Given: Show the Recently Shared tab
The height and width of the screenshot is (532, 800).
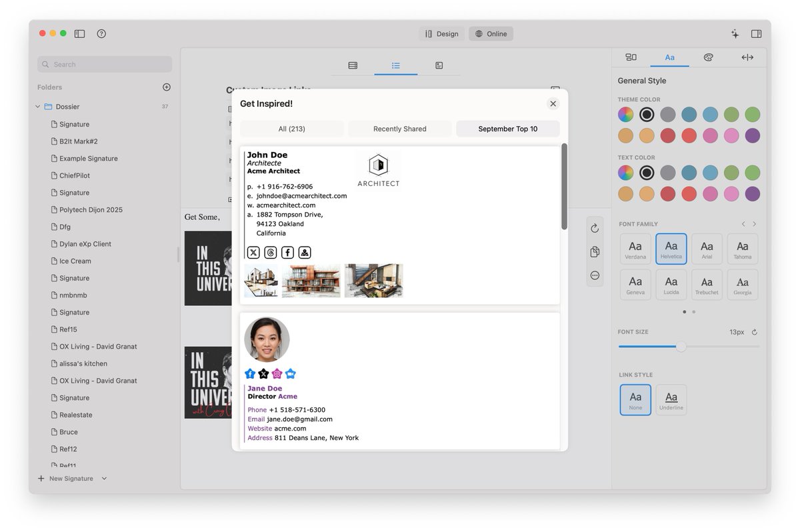Looking at the screenshot, I should pos(400,129).
